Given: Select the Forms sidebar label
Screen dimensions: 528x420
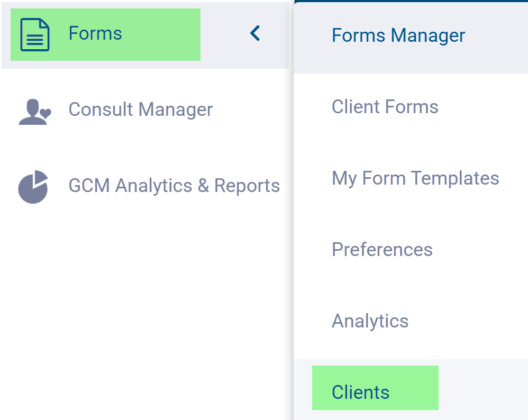Looking at the screenshot, I should pos(95,34).
